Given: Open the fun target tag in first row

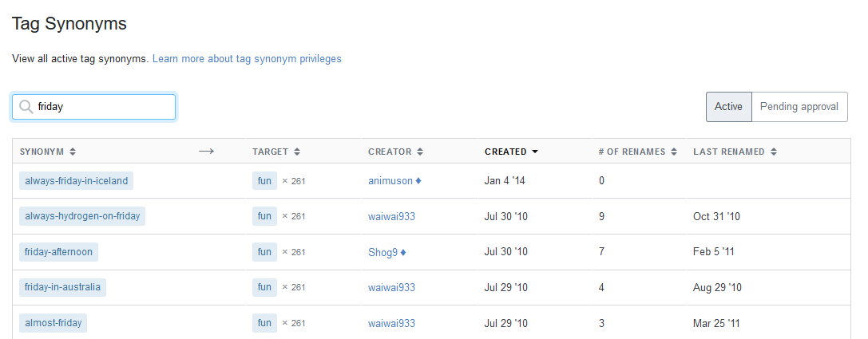Looking at the screenshot, I should tap(264, 181).
